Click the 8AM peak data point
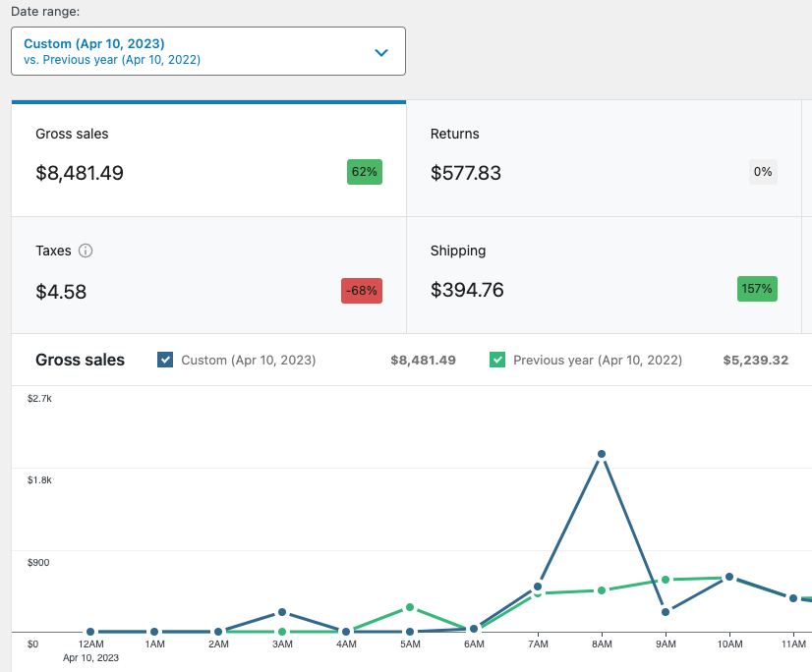Image resolution: width=812 pixels, height=672 pixels. (x=602, y=454)
